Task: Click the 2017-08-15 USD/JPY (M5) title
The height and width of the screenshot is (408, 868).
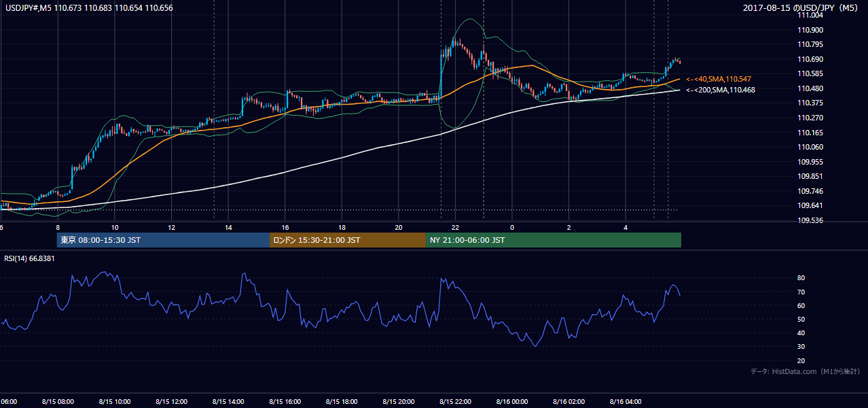Action: pos(801,7)
